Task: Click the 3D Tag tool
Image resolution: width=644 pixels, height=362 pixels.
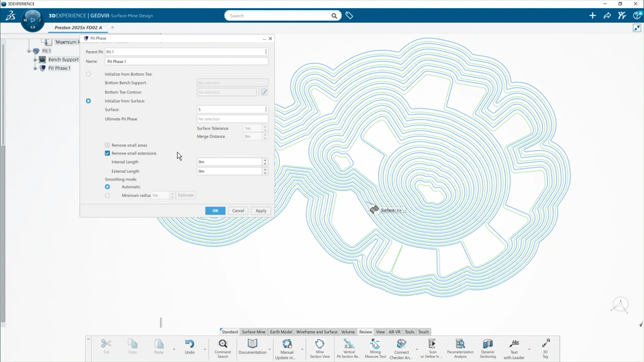Action: [545, 349]
